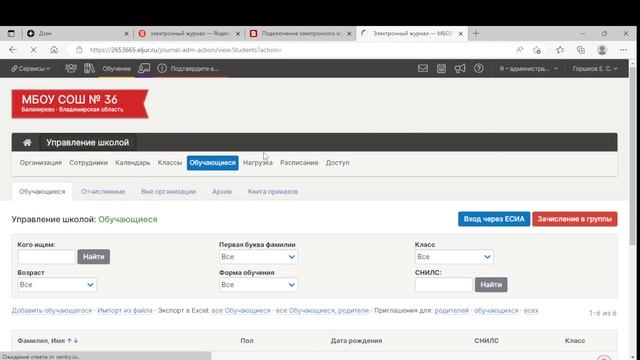Click the Зачисление в группы button
Viewport: 640px width, 360px height.
pyautogui.click(x=575, y=219)
